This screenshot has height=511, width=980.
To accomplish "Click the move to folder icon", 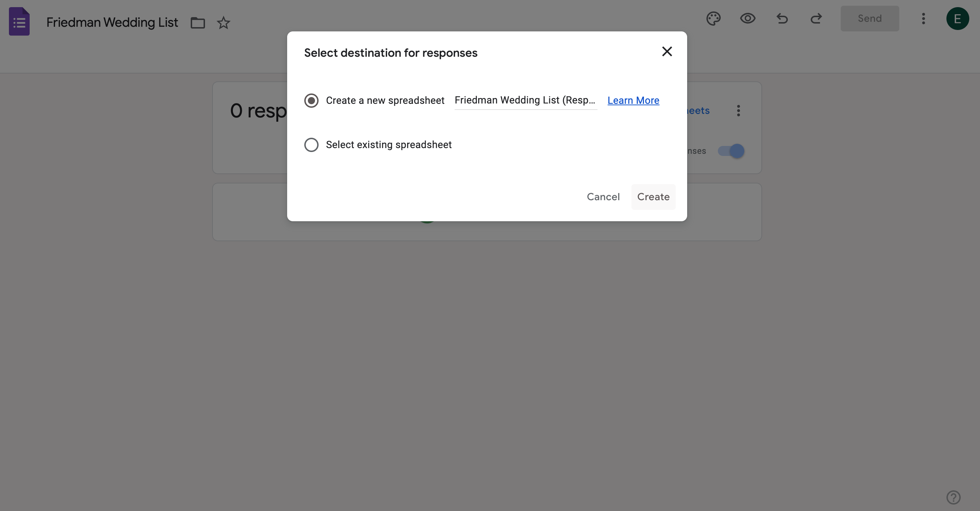I will [x=197, y=23].
